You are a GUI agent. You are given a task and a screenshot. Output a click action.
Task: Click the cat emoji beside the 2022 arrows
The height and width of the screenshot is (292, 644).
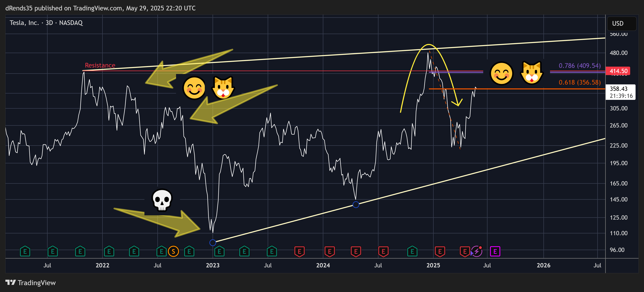[223, 87]
